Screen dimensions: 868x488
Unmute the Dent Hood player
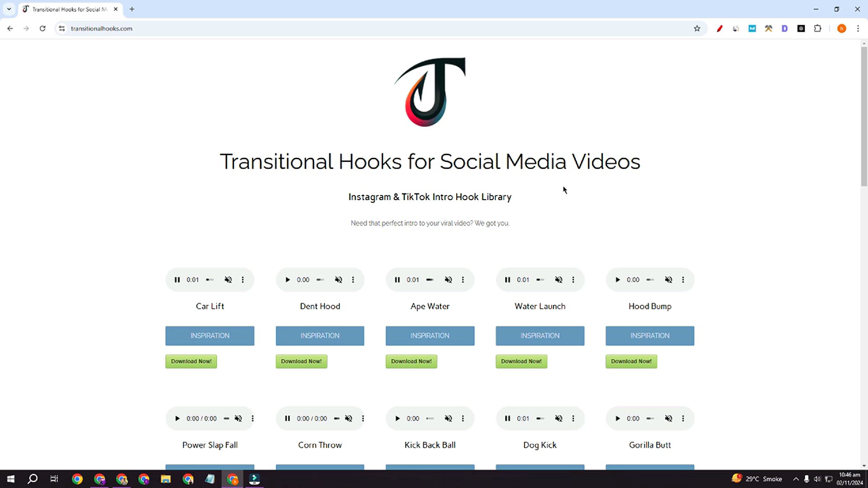coord(339,280)
